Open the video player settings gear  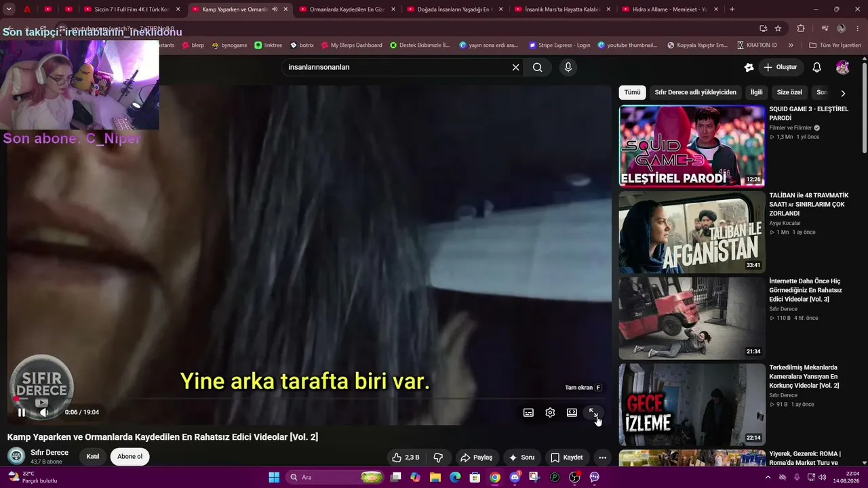point(550,413)
